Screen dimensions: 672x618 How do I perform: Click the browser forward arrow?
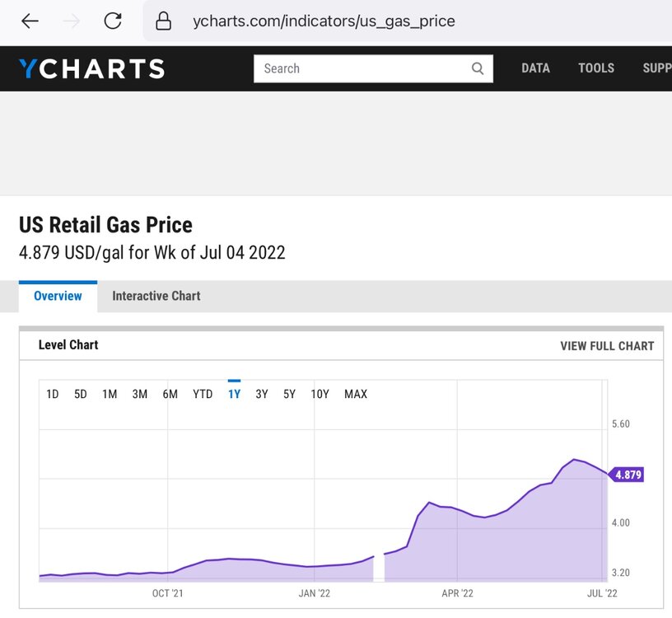click(x=72, y=21)
